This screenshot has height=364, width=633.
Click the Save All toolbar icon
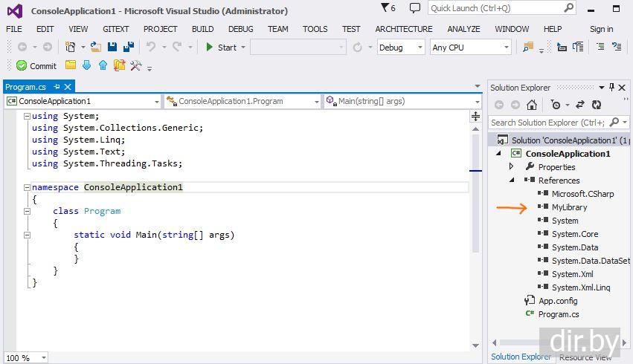pos(128,47)
